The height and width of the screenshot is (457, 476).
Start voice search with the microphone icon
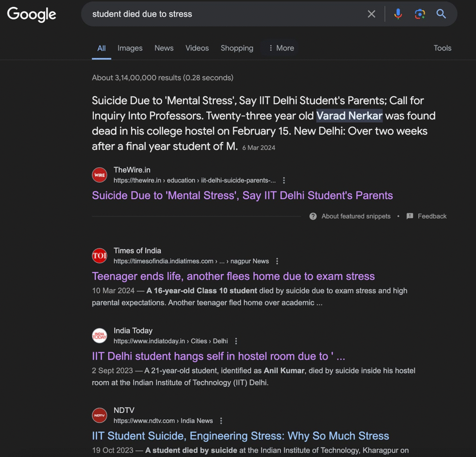[x=398, y=14]
